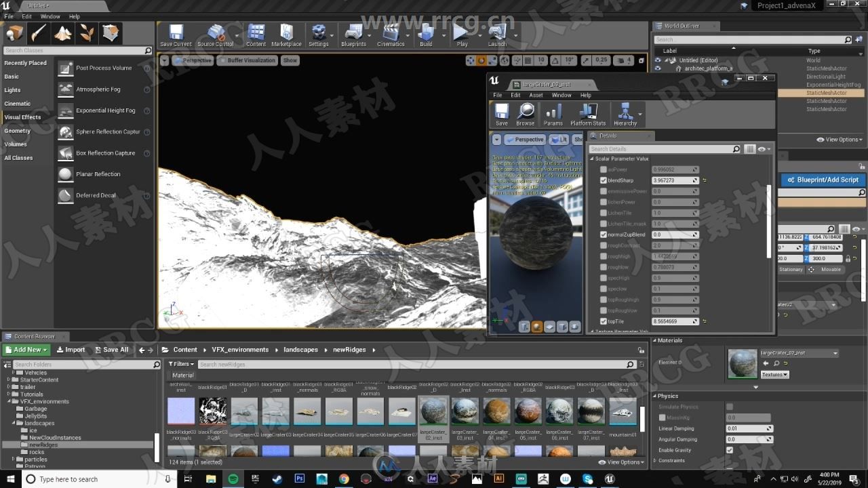Image resolution: width=868 pixels, height=488 pixels.
Task: Enable the aoPower parameter checkbox
Action: tap(604, 169)
